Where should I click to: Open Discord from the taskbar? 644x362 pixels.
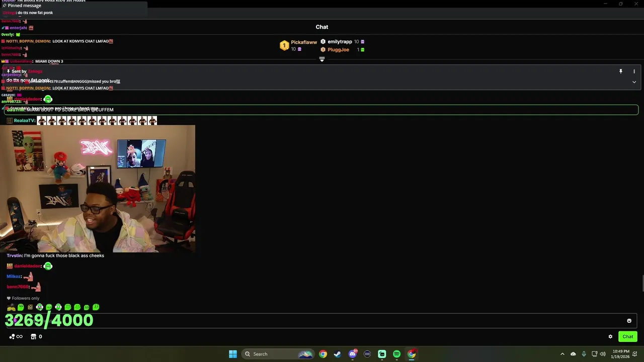pos(353,354)
